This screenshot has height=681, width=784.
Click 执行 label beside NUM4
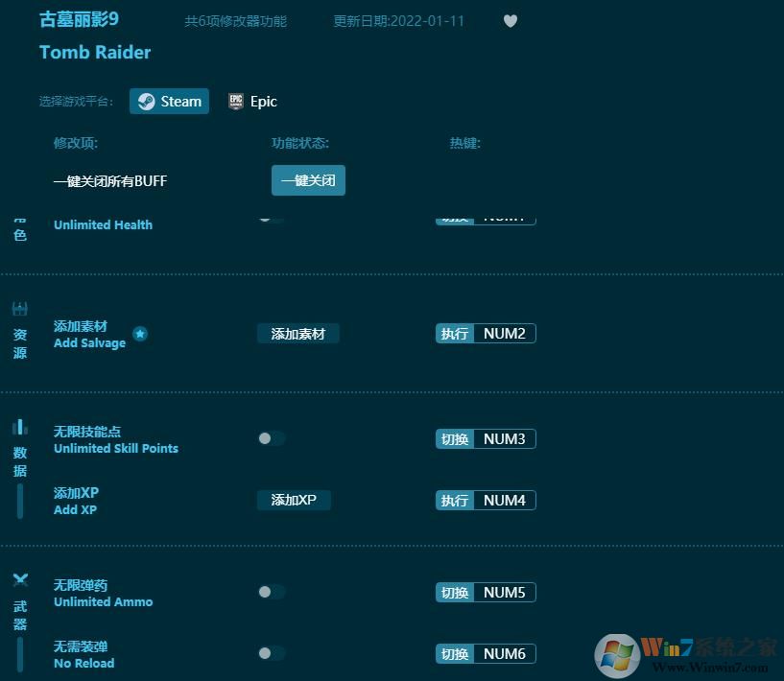click(455, 500)
